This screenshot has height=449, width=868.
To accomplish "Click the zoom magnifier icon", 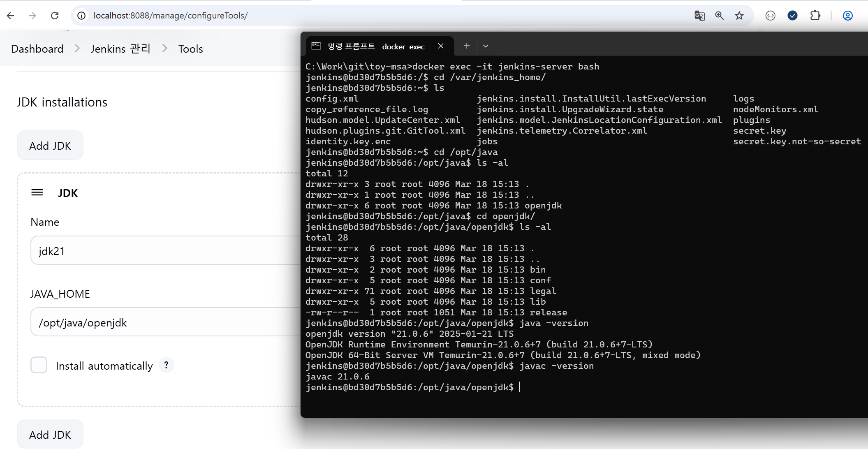I will click(x=719, y=16).
